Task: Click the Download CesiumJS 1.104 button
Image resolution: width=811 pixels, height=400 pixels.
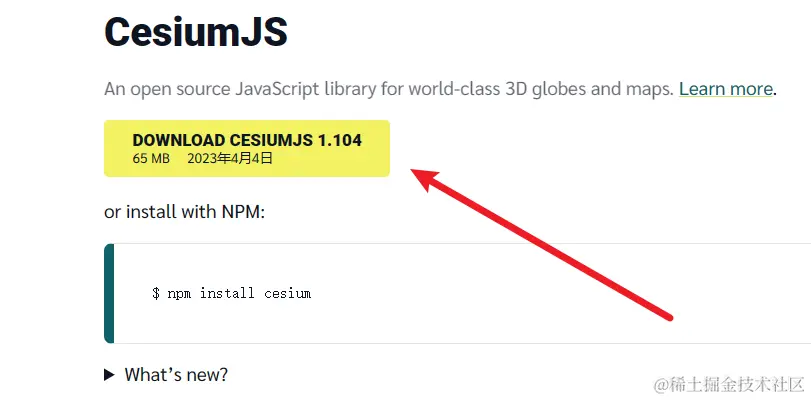Action: click(247, 149)
